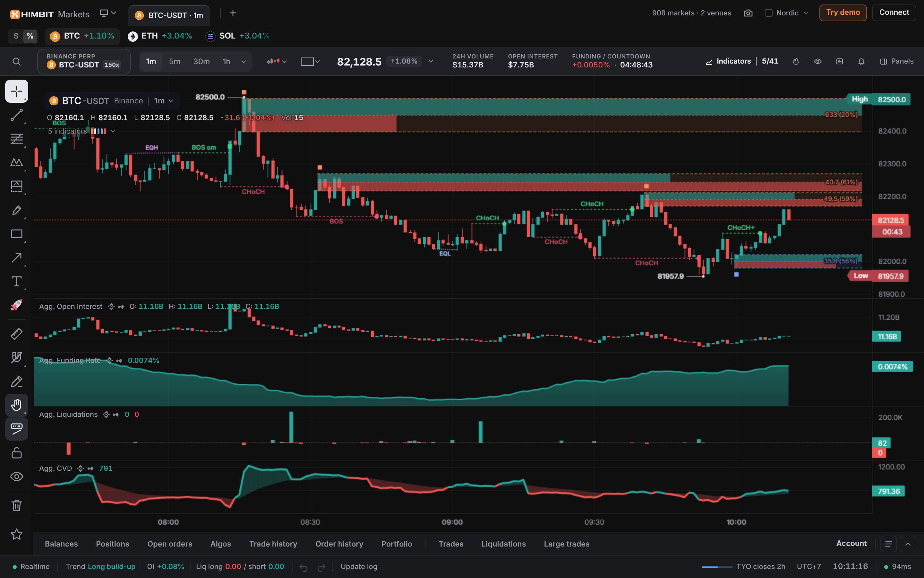Select the arrow drawing tool
The height and width of the screenshot is (578, 924).
[x=16, y=258]
